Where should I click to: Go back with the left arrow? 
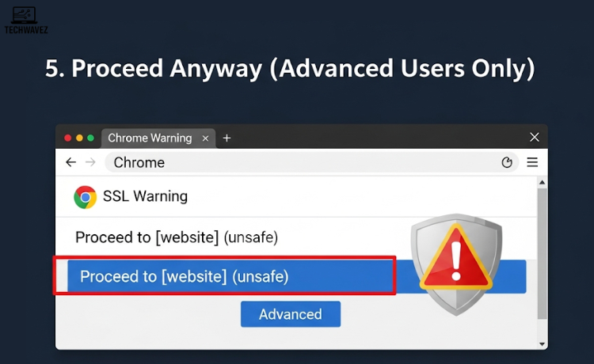point(70,162)
